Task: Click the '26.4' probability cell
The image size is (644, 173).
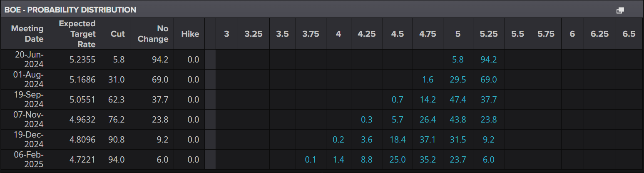Action: tap(428, 120)
